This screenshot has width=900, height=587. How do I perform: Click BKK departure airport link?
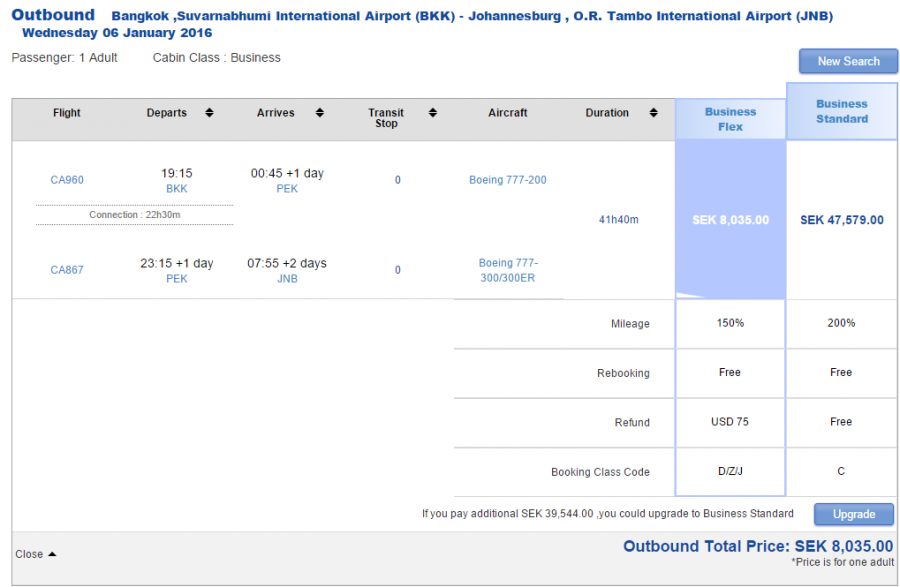tap(176, 189)
